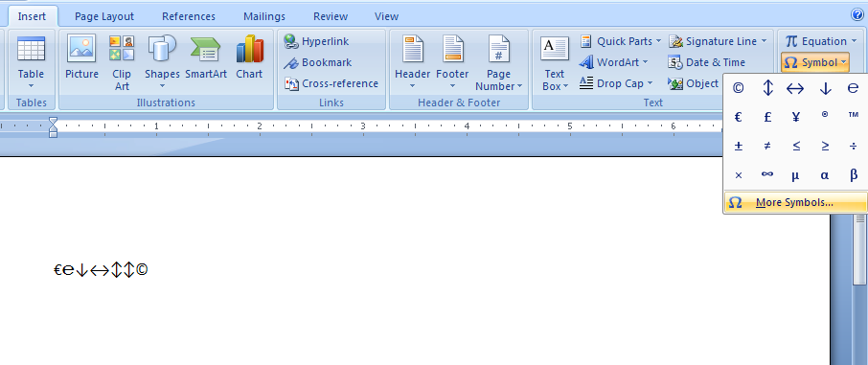Insert the beta symbol
Image resolution: width=868 pixels, height=365 pixels.
click(853, 175)
